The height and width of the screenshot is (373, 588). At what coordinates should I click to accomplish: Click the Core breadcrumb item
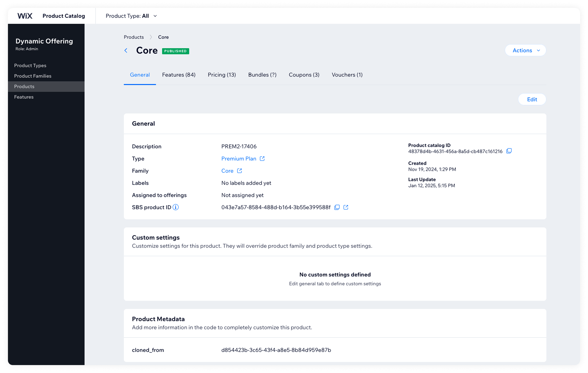click(163, 37)
